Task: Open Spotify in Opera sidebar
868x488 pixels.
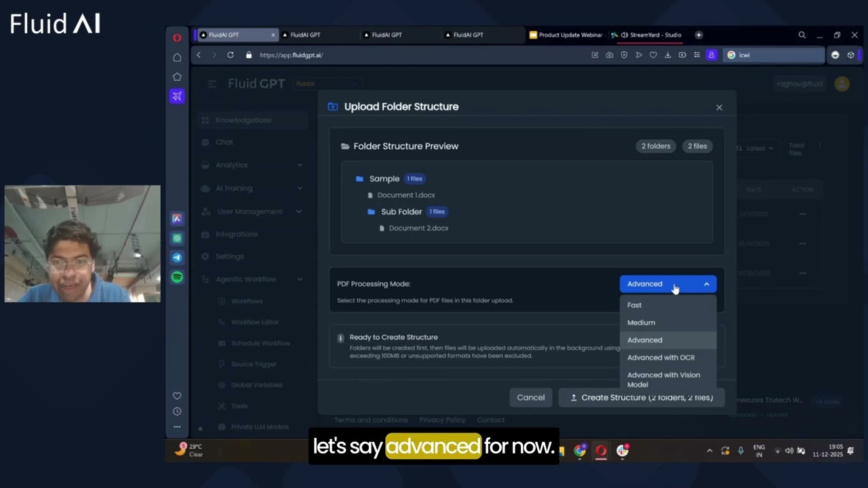Action: point(177,277)
